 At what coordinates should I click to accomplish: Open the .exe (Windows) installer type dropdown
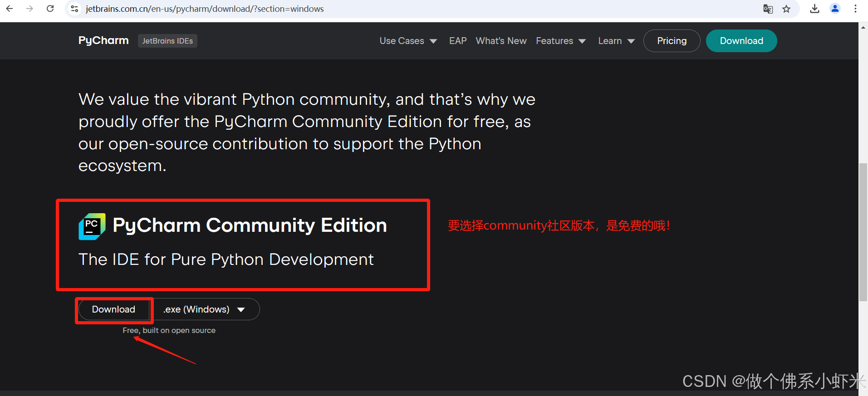click(205, 309)
